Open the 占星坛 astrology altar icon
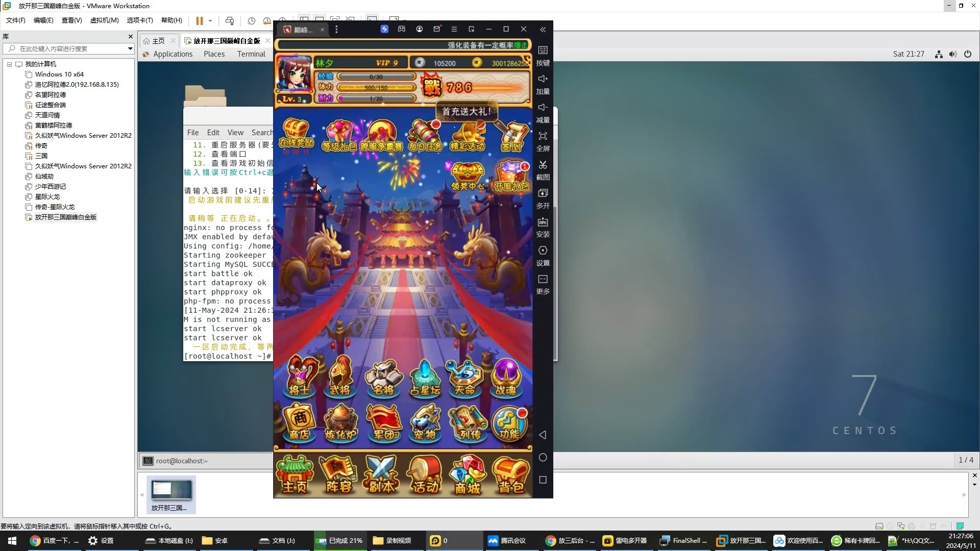Viewport: 980px width, 551px height. tap(425, 378)
